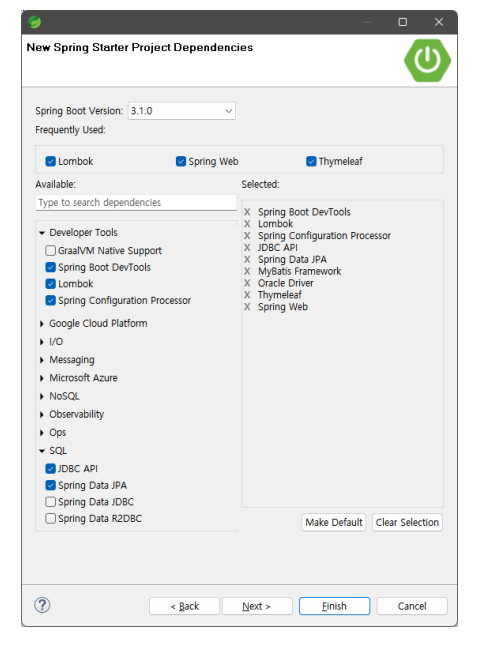Cancel the dialog

click(412, 606)
